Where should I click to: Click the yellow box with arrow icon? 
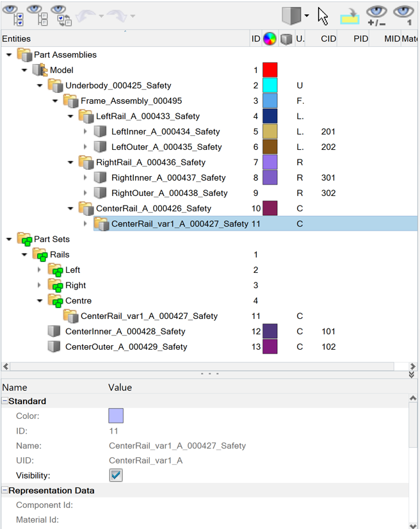click(350, 15)
